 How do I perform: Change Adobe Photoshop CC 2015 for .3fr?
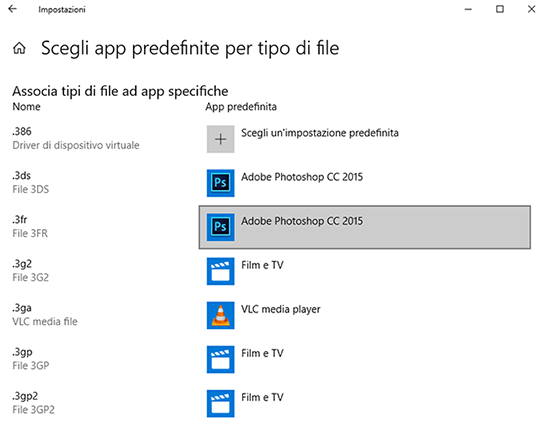coord(365,227)
